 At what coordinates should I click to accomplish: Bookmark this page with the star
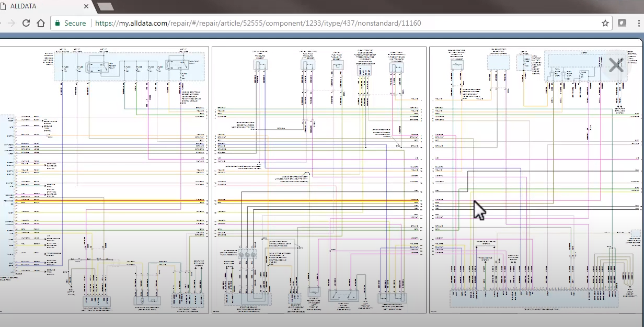click(x=605, y=24)
